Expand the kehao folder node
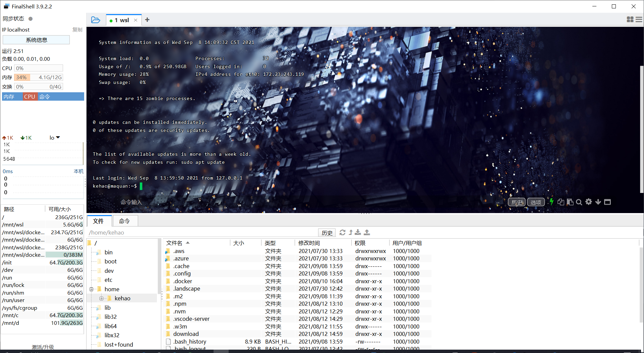 [102, 298]
